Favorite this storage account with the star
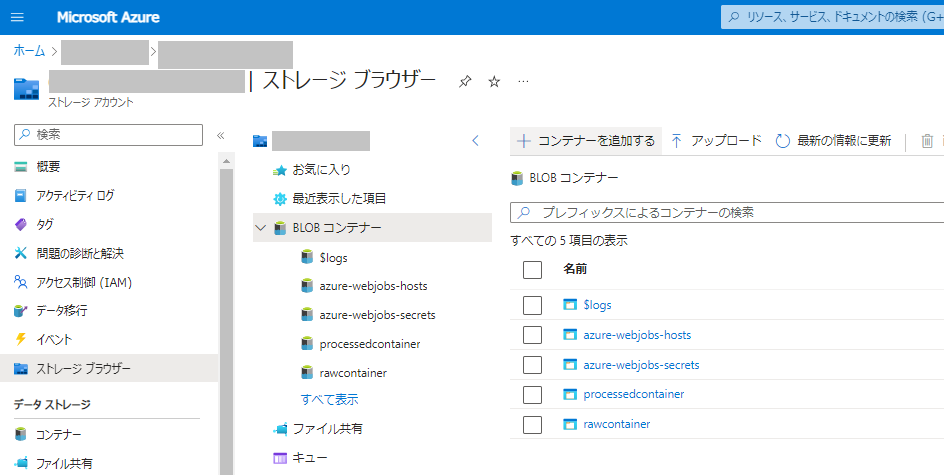This screenshot has width=944, height=475. pyautogui.click(x=494, y=81)
